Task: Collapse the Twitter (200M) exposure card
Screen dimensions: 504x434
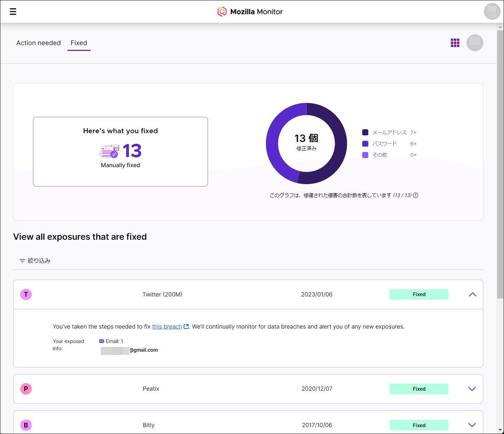Action: pos(473,295)
